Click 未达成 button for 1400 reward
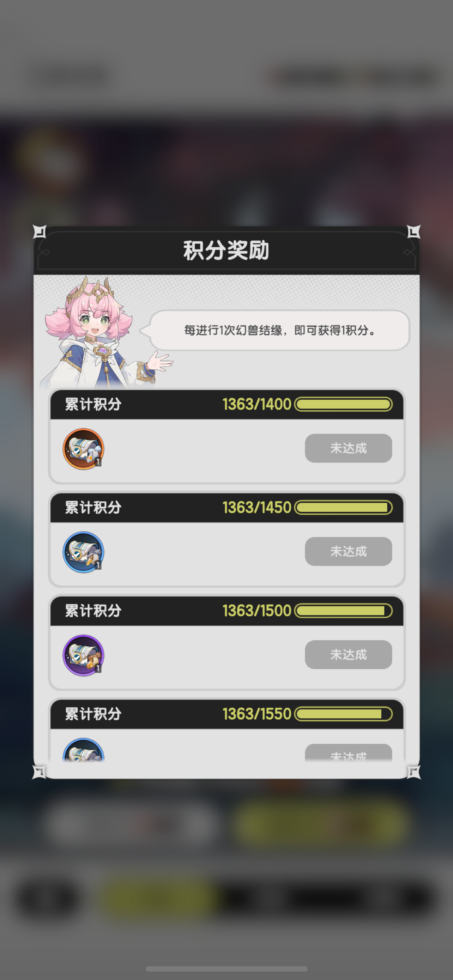453x980 pixels. [349, 448]
